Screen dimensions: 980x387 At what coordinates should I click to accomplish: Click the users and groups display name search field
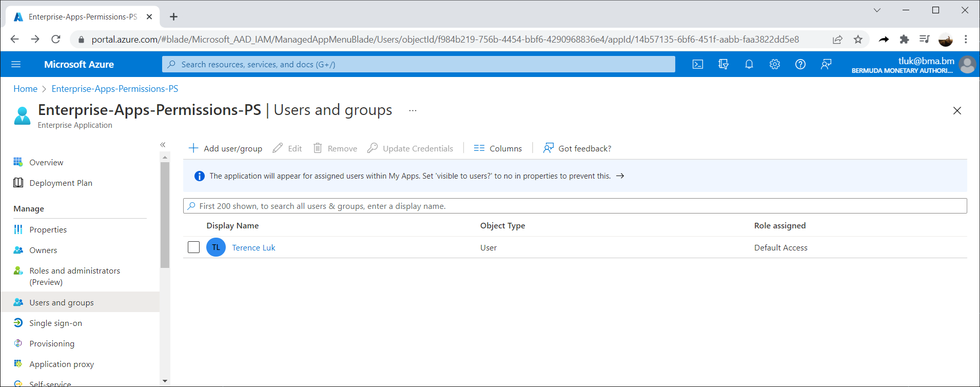575,206
